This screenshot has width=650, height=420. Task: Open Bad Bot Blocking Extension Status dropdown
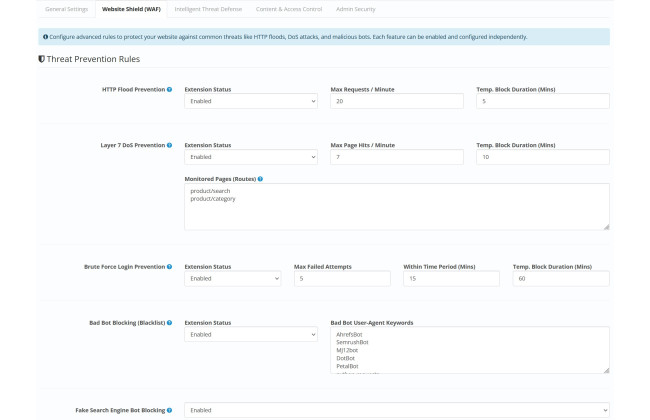pyautogui.click(x=251, y=335)
